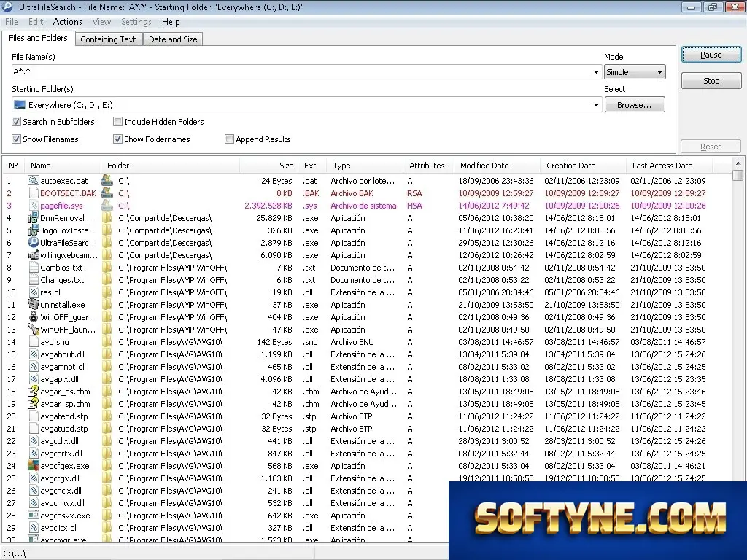The height and width of the screenshot is (560, 747).
Task: Click the avgcfgex.exe colorful icon
Action: pos(34,466)
